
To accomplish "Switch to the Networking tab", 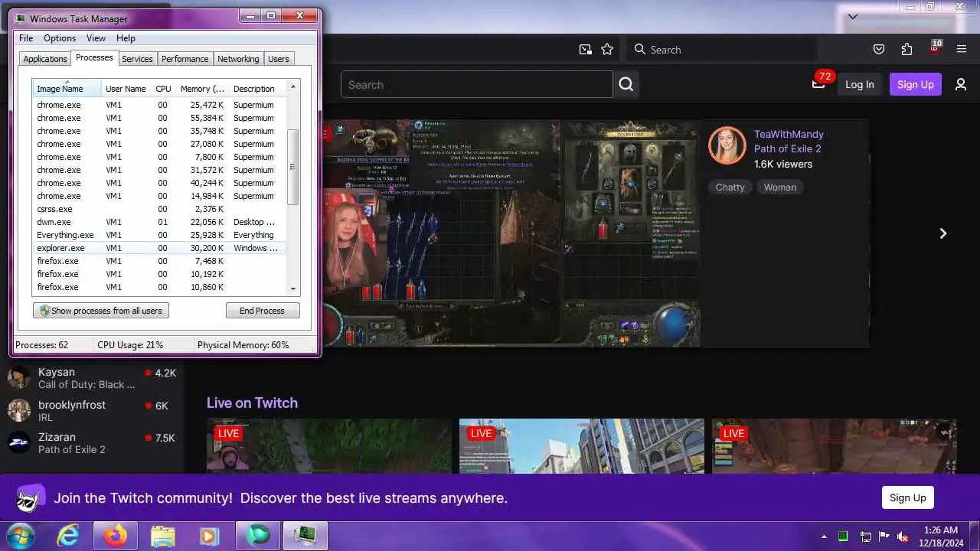I will (x=238, y=59).
